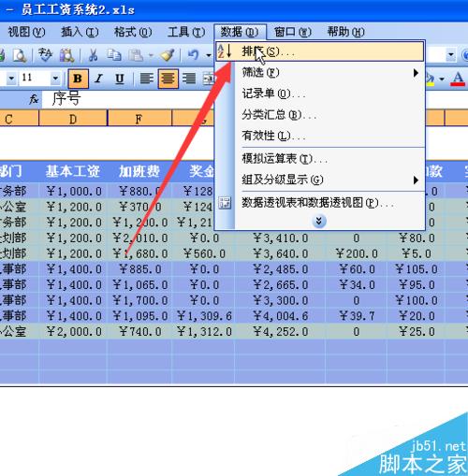Open the Research tool with books icon
The image size is (468, 476).
pyautogui.click(x=66, y=55)
